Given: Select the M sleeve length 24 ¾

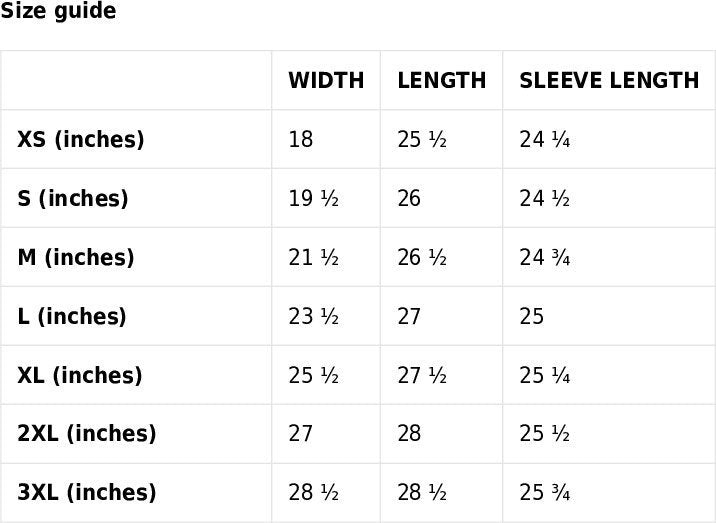Looking at the screenshot, I should point(545,258).
